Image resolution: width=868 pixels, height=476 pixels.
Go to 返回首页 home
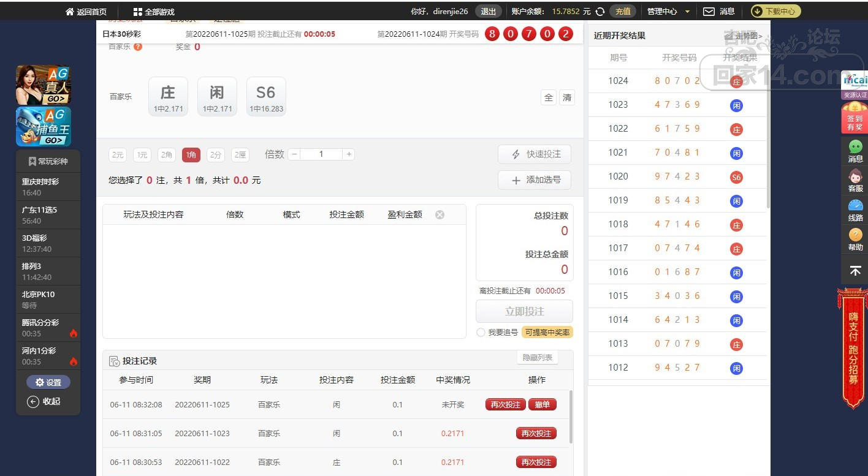pos(86,12)
